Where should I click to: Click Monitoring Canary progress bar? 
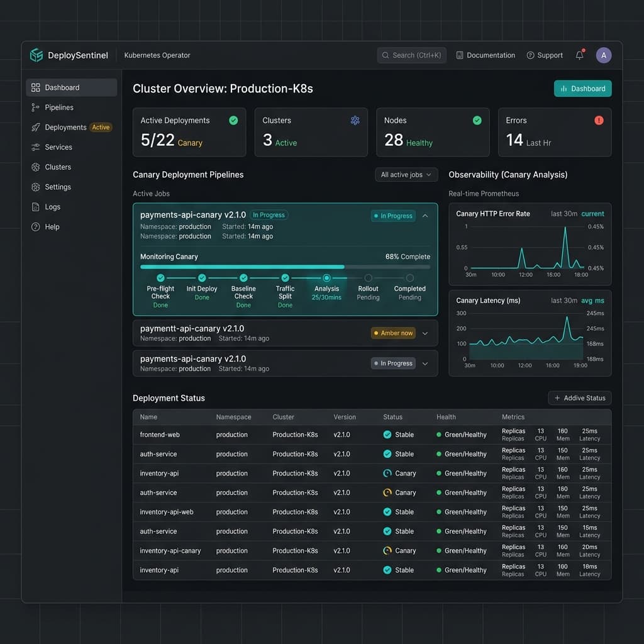285,267
